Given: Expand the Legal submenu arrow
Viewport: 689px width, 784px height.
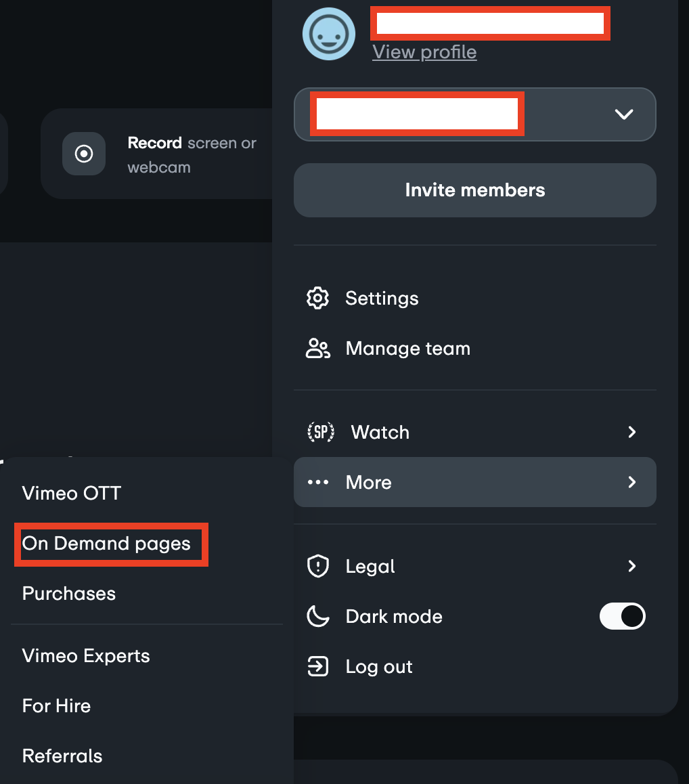Looking at the screenshot, I should (x=631, y=566).
